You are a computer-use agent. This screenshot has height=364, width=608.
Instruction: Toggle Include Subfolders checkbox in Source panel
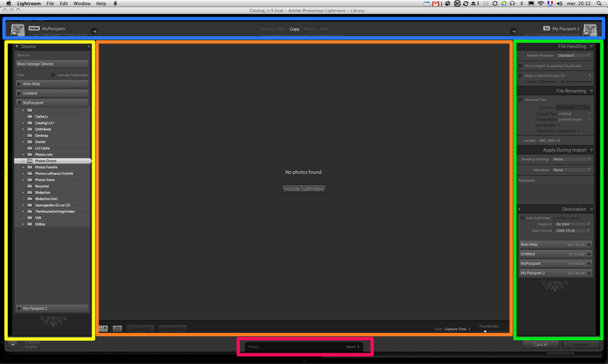point(53,75)
